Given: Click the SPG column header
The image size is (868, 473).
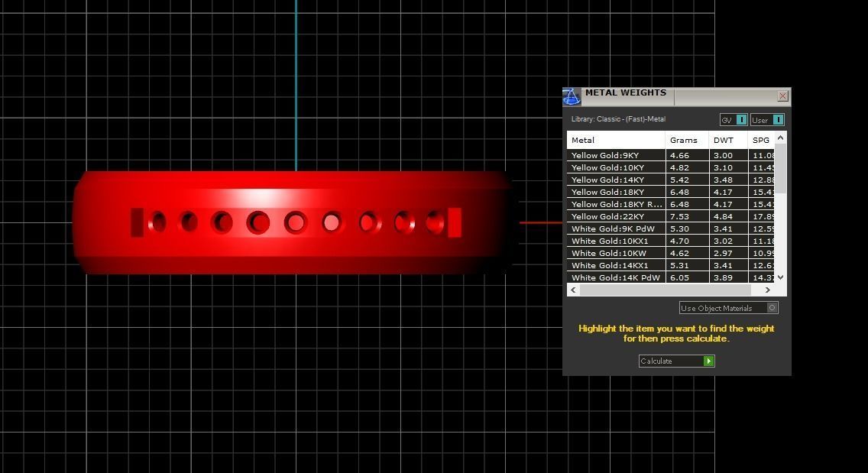Looking at the screenshot, I should coord(761,140).
